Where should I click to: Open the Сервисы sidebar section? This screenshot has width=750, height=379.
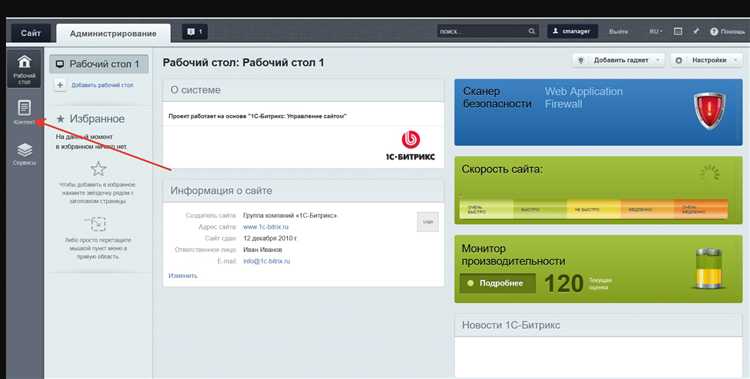pyautogui.click(x=24, y=154)
